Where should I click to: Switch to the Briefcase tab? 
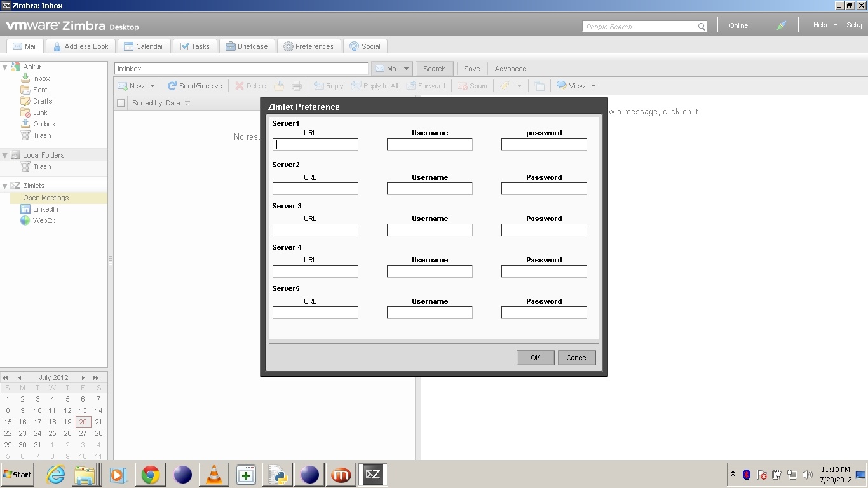(247, 46)
